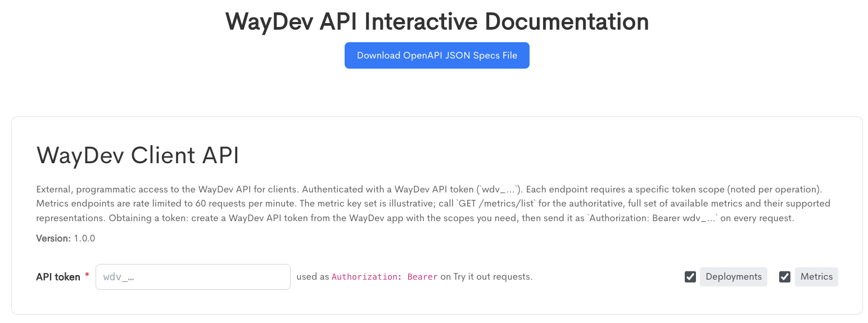Image resolution: width=868 pixels, height=323 pixels.
Task: Click the WayDev API Interactive Documentation title
Action: tap(437, 21)
